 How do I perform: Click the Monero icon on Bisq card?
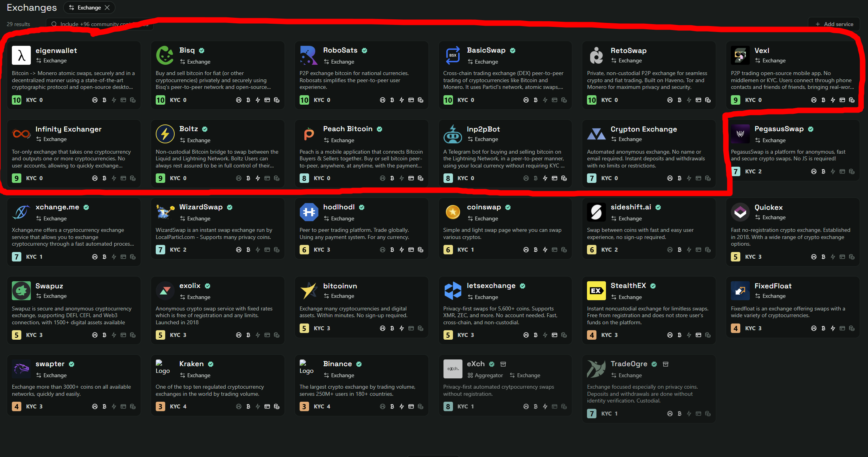pyautogui.click(x=239, y=100)
